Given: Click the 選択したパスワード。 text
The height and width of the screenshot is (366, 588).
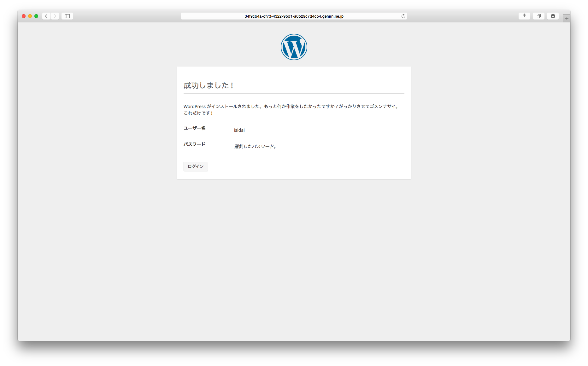Looking at the screenshot, I should (255, 147).
